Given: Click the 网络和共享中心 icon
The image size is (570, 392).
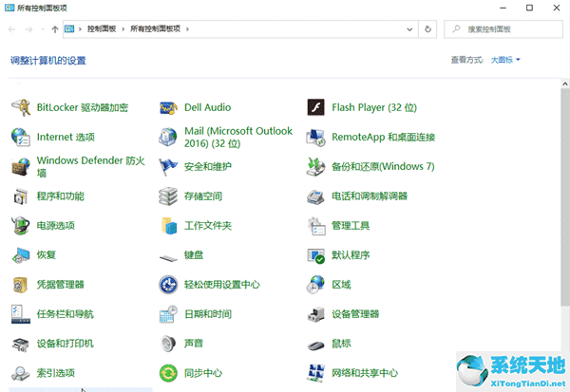Looking at the screenshot, I should pos(316,373).
